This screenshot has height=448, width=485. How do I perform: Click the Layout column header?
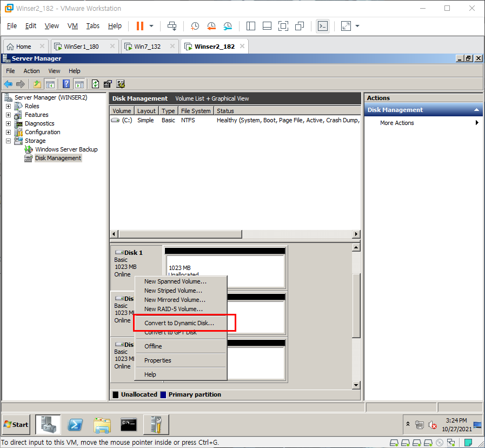point(147,111)
